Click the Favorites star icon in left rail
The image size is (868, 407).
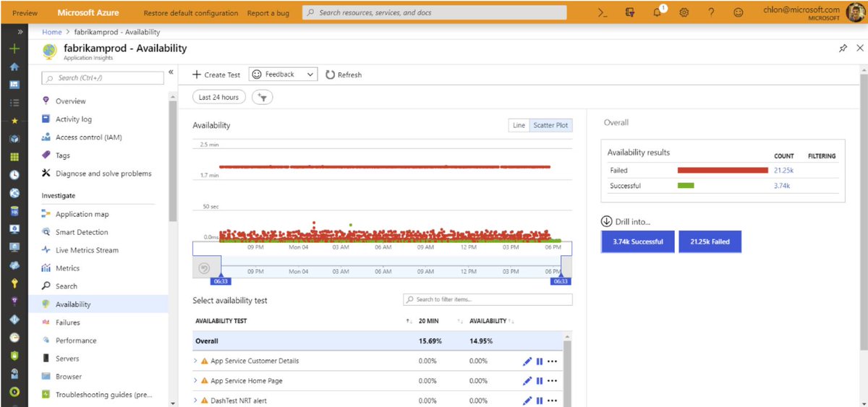[14, 121]
